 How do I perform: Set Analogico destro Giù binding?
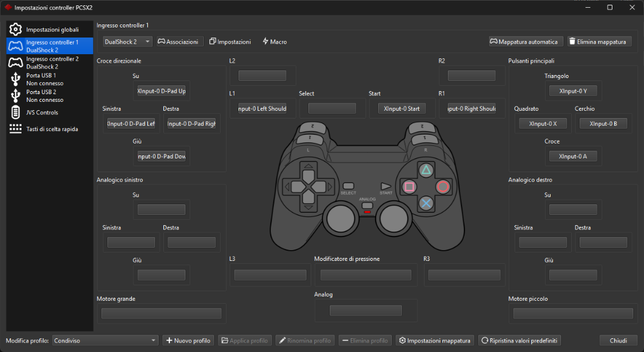click(x=573, y=275)
